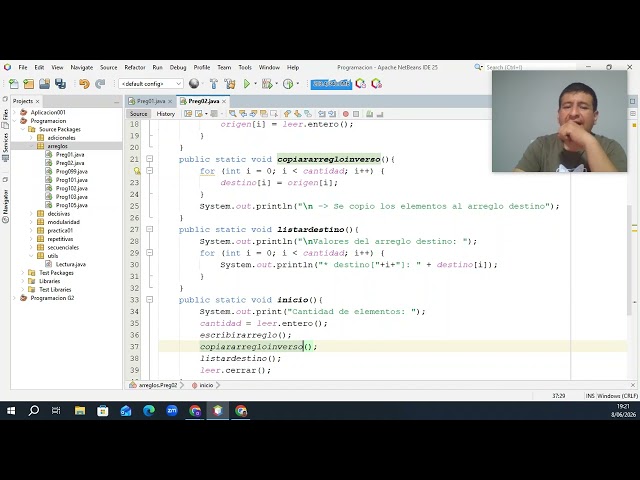Click the Find Previous Occurrence editor icon

click(x=243, y=114)
